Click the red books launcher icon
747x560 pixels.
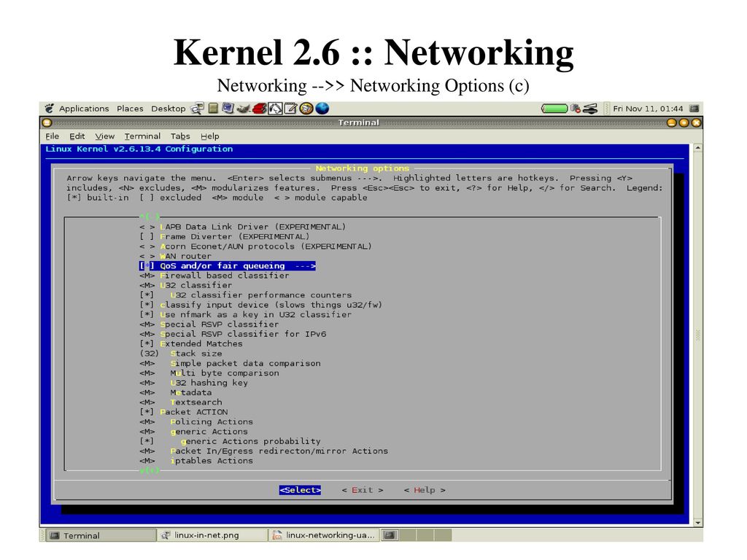point(260,109)
